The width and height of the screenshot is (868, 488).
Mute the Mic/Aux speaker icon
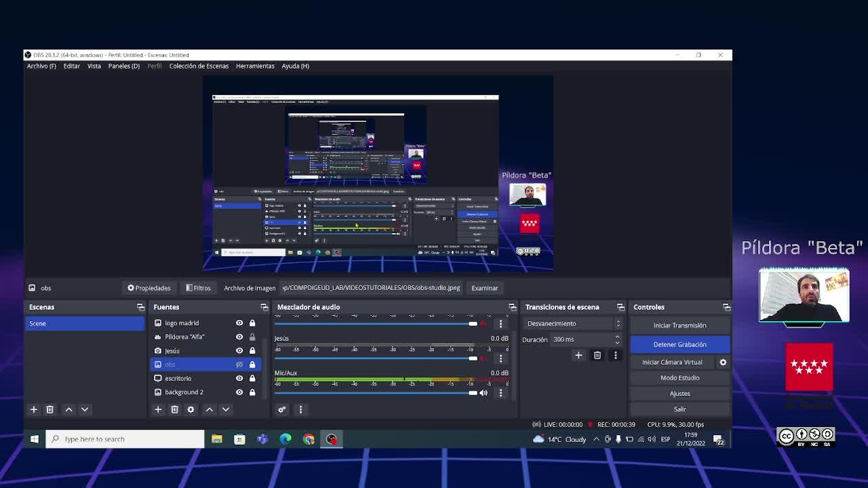(484, 393)
